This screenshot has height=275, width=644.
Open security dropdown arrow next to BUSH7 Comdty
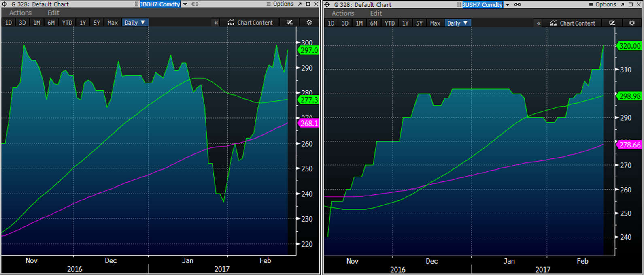(508, 4)
